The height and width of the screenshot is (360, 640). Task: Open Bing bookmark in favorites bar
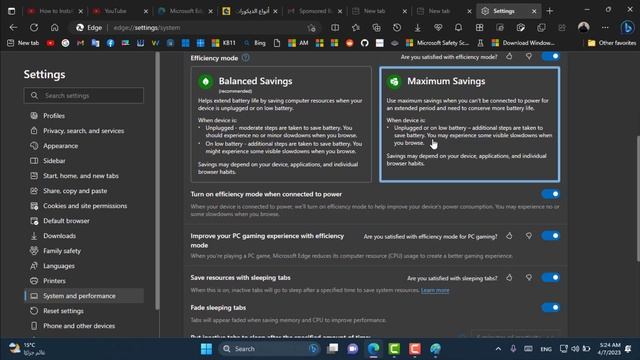click(x=255, y=43)
